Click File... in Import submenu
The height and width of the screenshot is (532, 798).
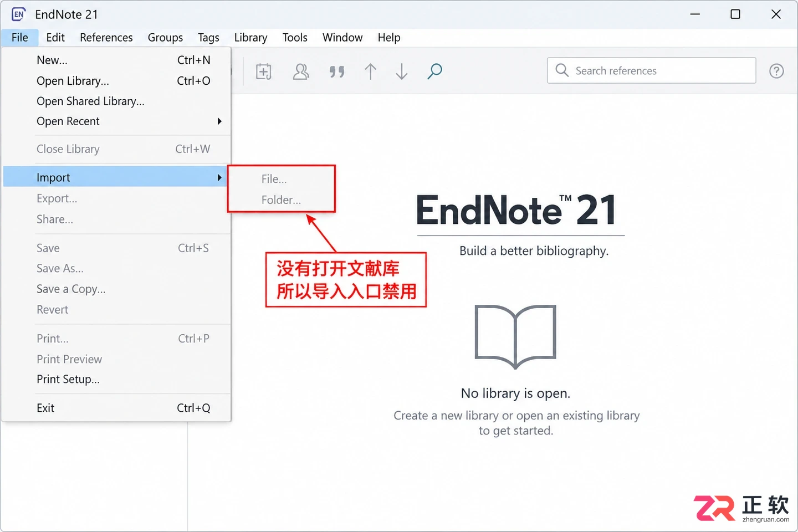[x=282, y=179]
